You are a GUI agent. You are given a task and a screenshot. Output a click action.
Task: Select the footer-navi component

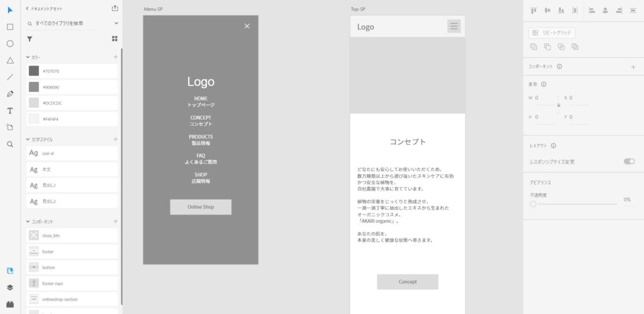tap(72, 283)
